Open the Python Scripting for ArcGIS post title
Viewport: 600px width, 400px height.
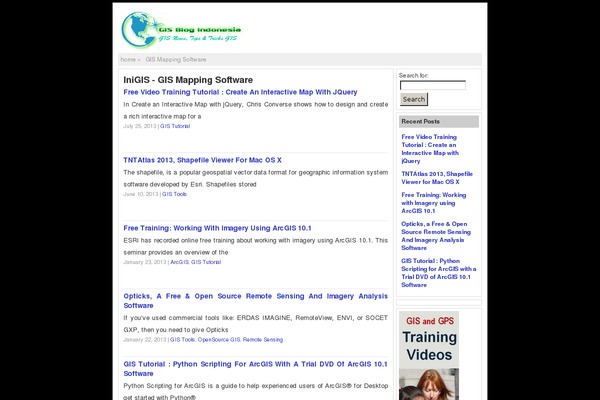coord(255,369)
